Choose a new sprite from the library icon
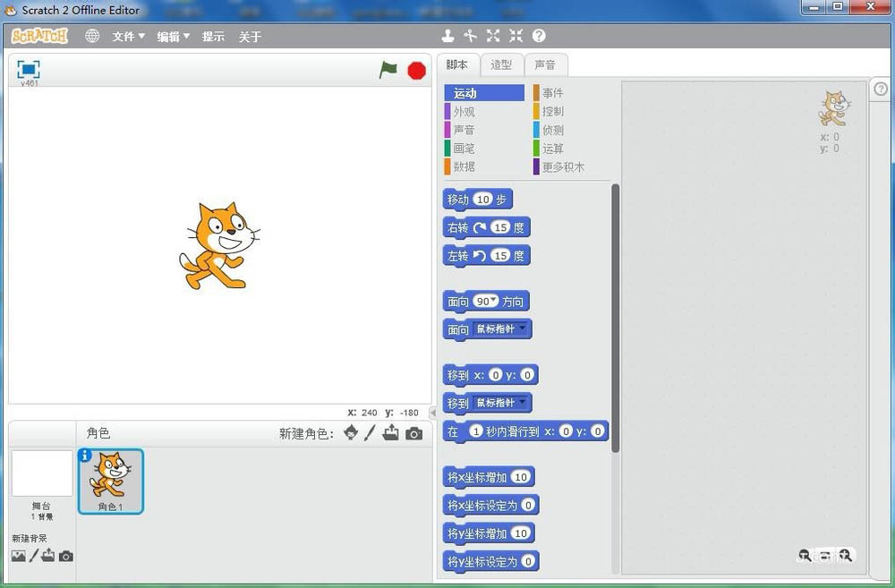Screen dimensions: 895x588 [351, 433]
